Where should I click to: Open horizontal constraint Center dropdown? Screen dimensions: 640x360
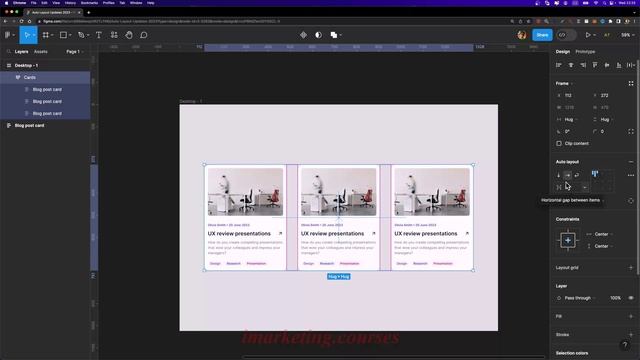[x=604, y=234]
